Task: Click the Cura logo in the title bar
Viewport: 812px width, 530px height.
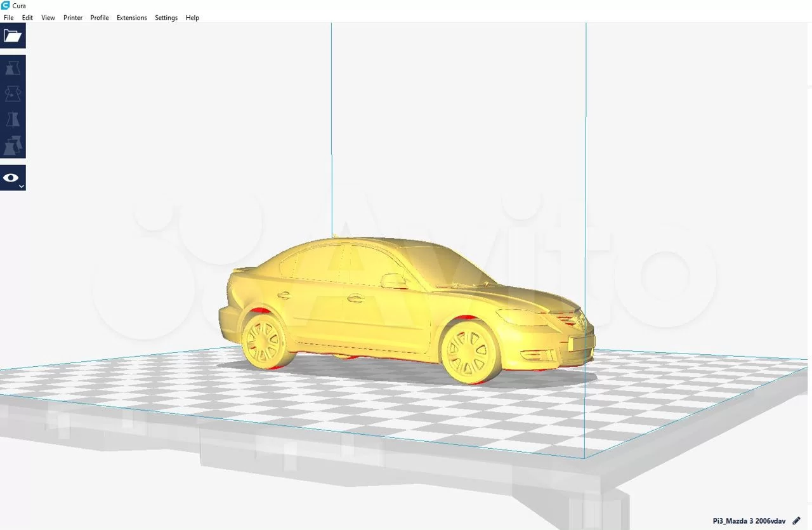Action: 6,6
